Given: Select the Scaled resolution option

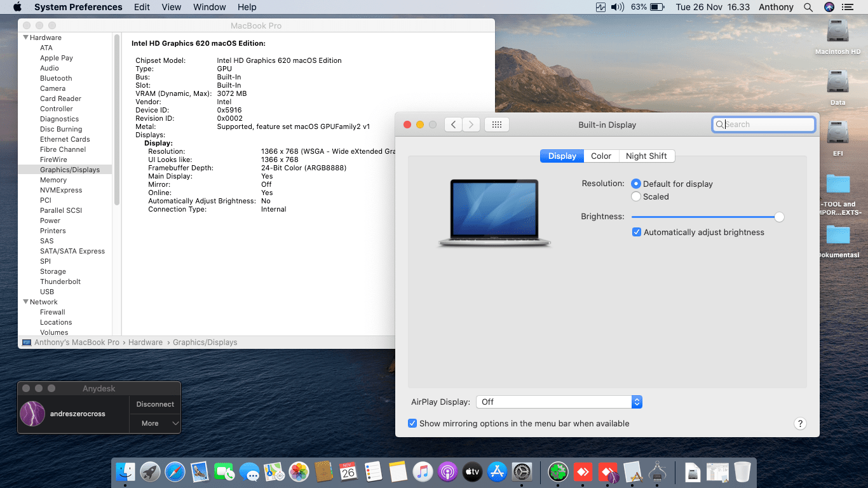Looking at the screenshot, I should (636, 197).
